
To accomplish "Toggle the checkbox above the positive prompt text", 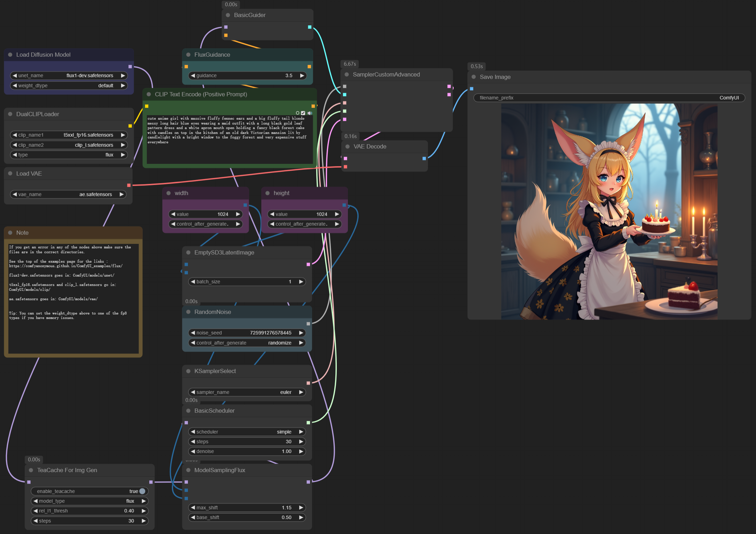I will tap(303, 113).
